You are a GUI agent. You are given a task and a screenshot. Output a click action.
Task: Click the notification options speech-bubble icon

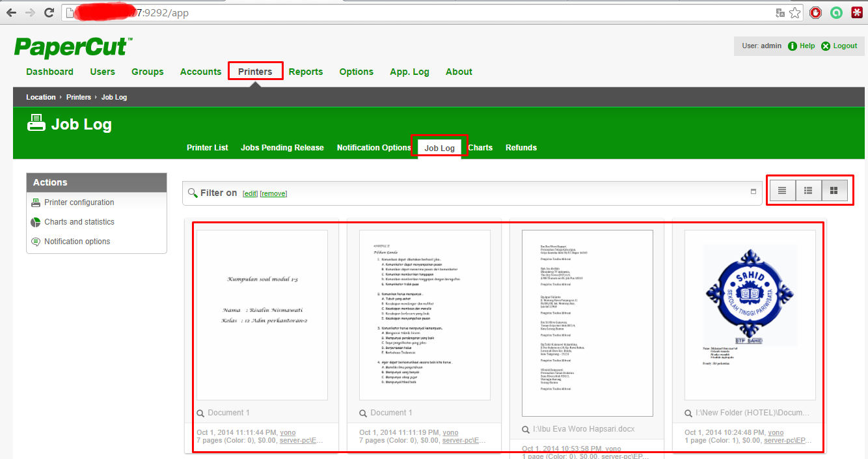pos(36,242)
